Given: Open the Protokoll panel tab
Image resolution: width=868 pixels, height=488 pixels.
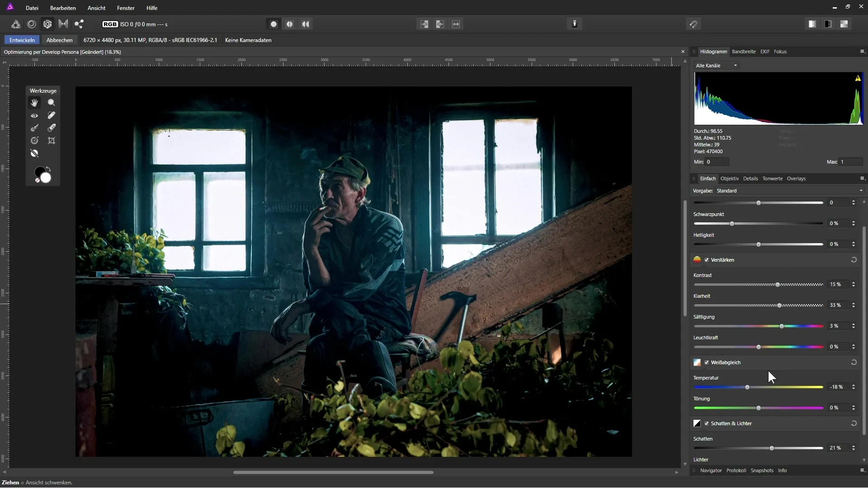Looking at the screenshot, I should 736,470.
